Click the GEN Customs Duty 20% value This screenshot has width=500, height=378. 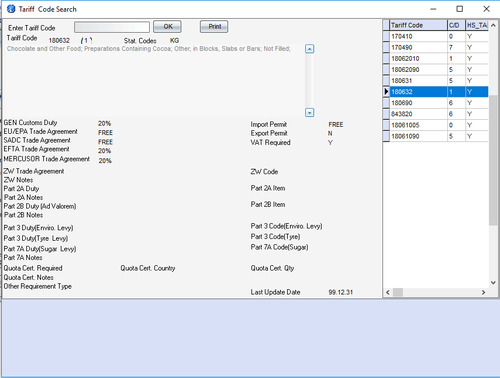tap(104, 123)
